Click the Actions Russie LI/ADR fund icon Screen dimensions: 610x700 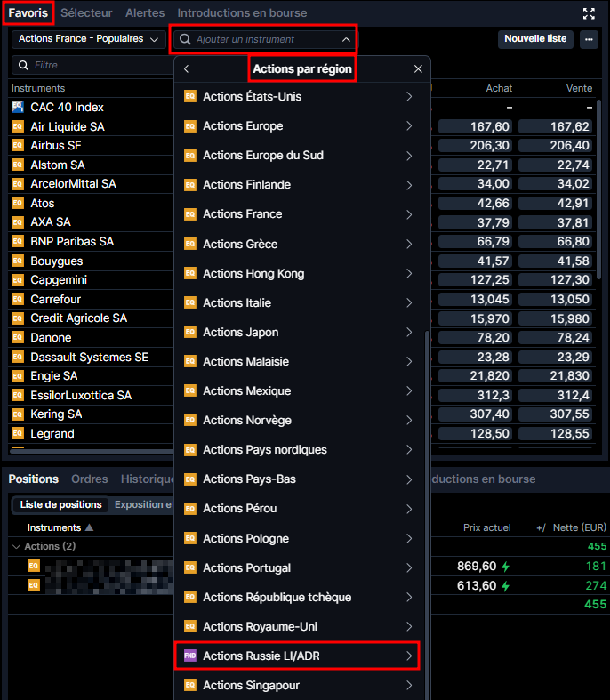click(189, 656)
